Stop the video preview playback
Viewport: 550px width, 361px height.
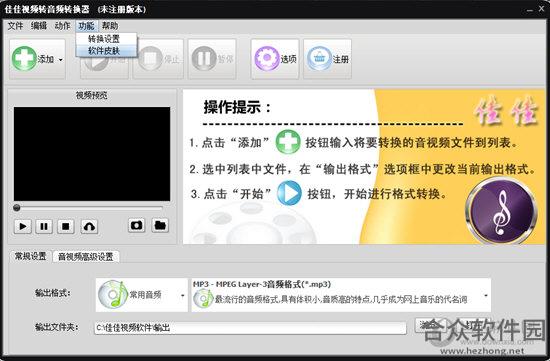66,226
